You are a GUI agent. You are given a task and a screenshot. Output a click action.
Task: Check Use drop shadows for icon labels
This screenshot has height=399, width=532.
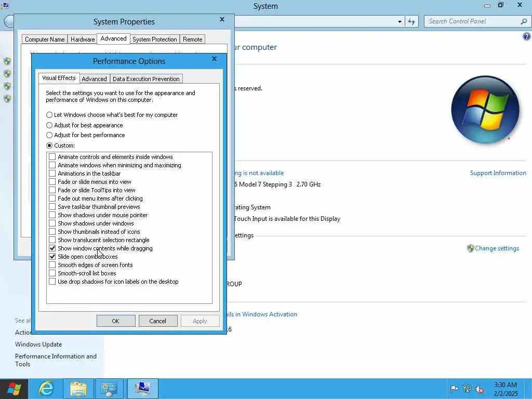(52, 282)
